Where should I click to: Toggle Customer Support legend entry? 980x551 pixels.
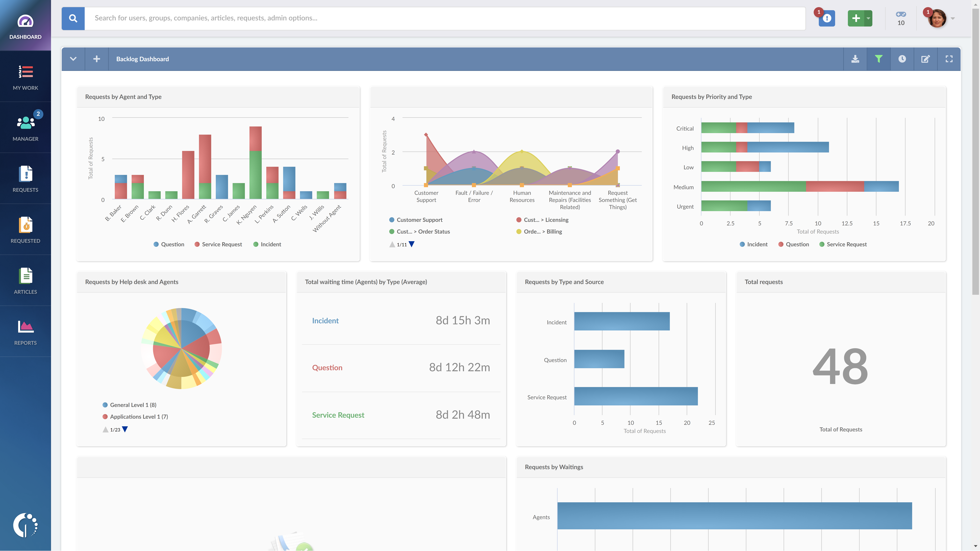pyautogui.click(x=416, y=220)
